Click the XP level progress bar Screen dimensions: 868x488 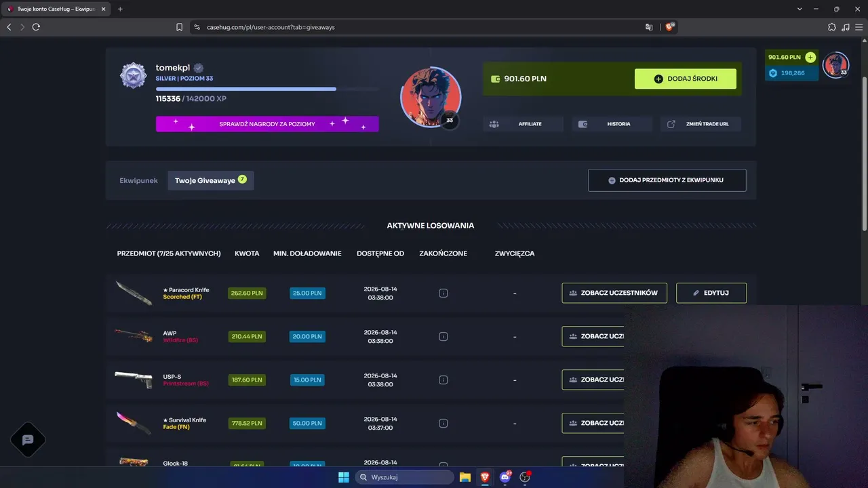[267, 89]
